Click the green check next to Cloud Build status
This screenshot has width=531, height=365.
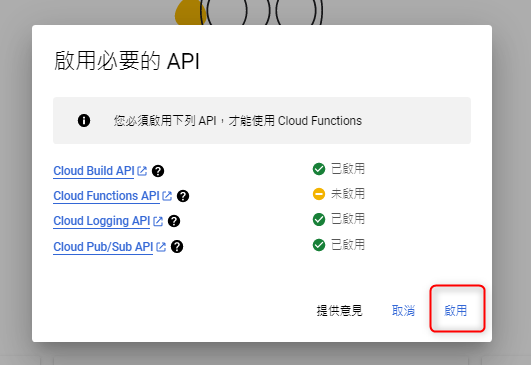pyautogui.click(x=319, y=169)
